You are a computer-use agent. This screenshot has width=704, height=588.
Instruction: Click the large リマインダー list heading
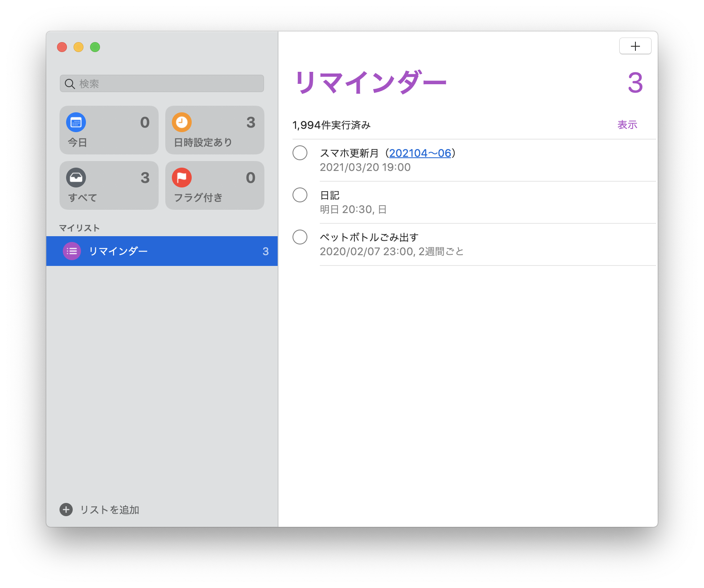pyautogui.click(x=371, y=83)
